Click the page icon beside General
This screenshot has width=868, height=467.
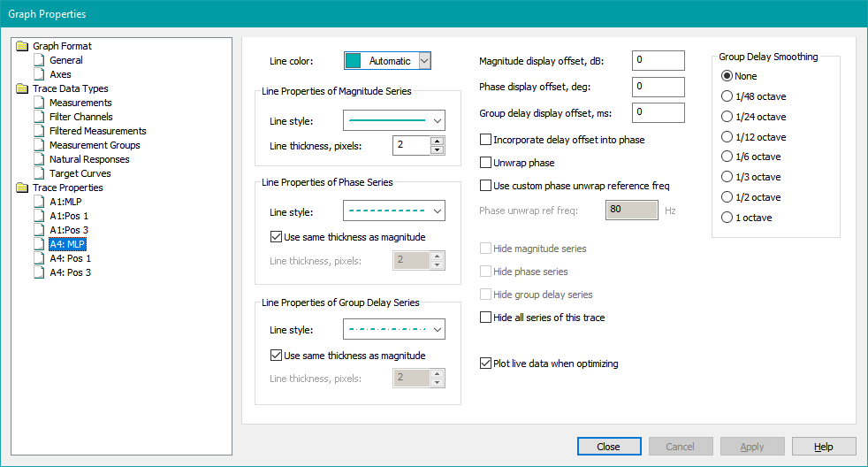39,60
